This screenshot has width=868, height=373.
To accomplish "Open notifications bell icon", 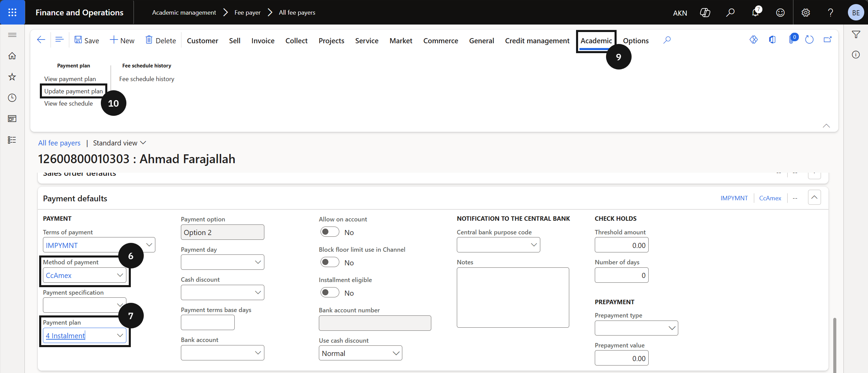I will point(756,13).
